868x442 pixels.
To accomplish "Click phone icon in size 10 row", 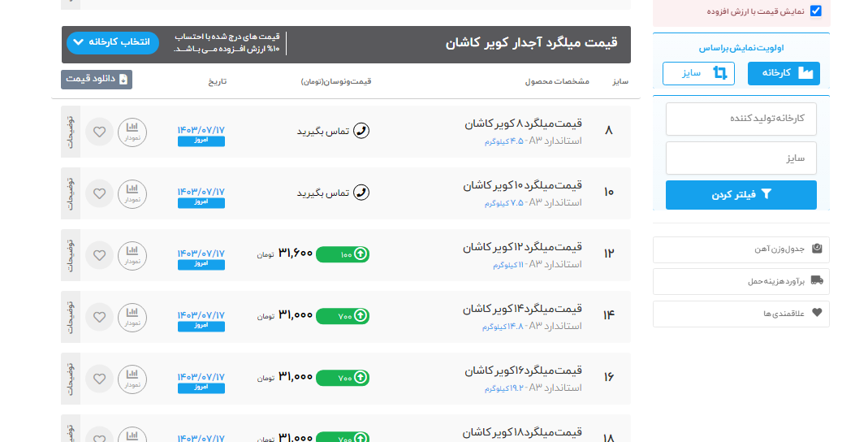I will point(361,193).
